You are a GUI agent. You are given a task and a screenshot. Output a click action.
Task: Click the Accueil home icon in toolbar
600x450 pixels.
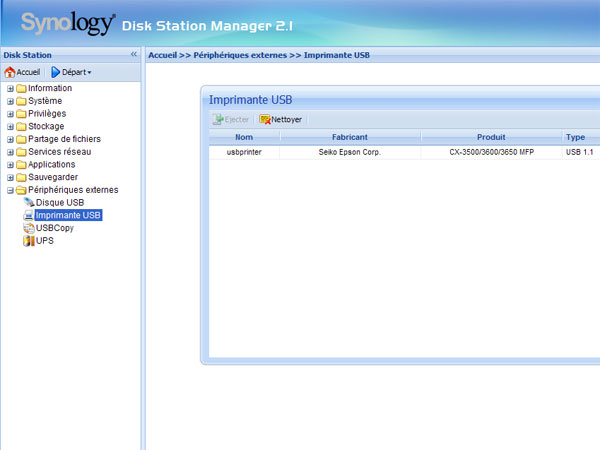point(10,72)
